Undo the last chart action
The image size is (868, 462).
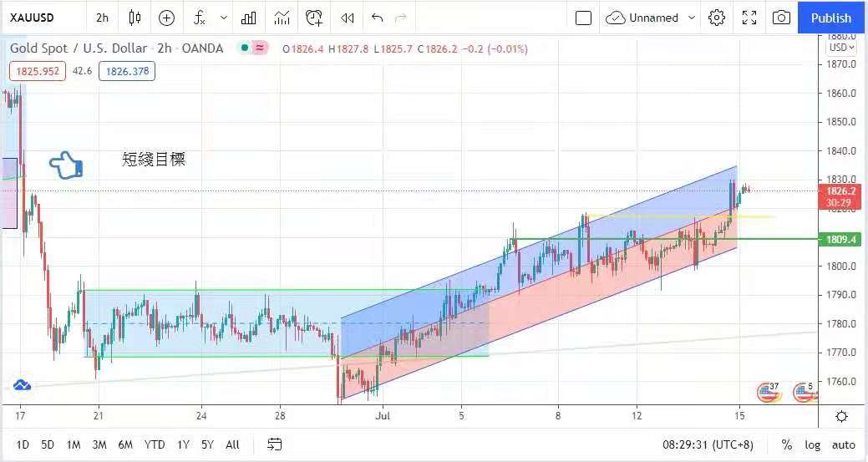[377, 18]
